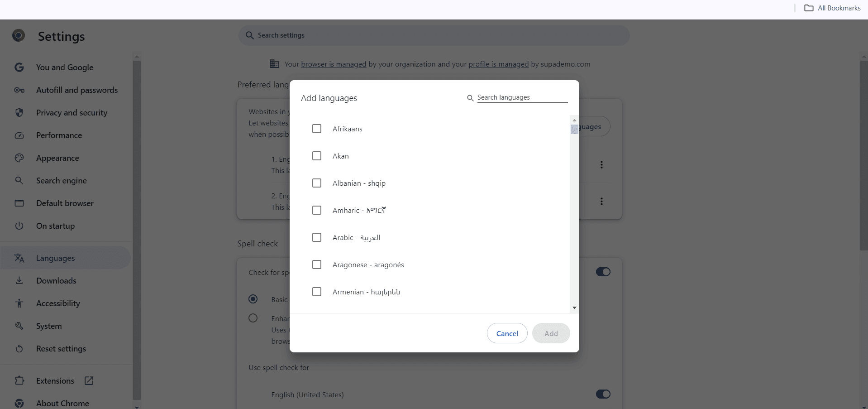This screenshot has width=868, height=409.
Task: Click the On startup power icon
Action: (x=19, y=226)
